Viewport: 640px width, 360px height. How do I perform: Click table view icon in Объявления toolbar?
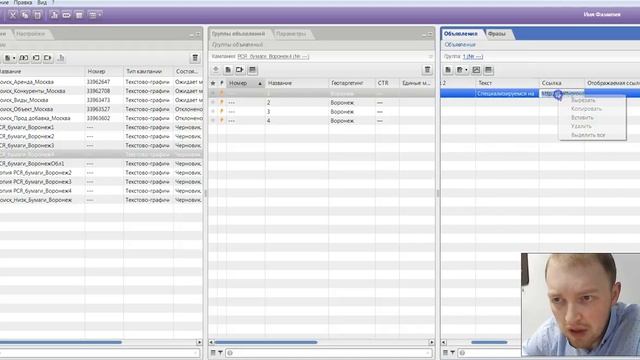[x=488, y=70]
